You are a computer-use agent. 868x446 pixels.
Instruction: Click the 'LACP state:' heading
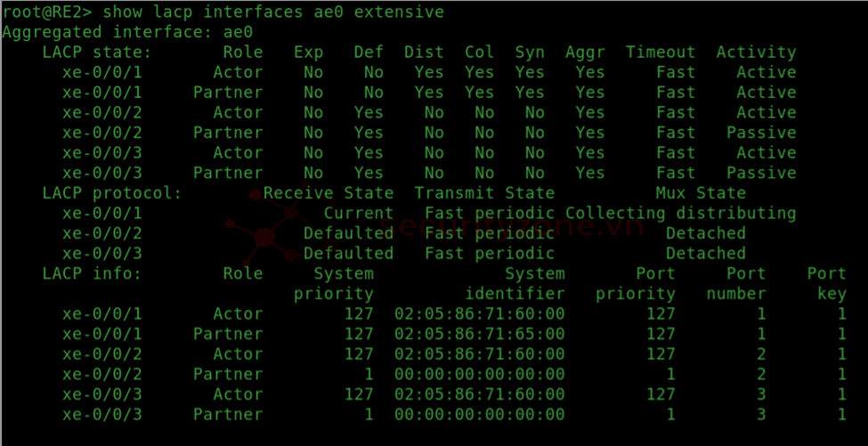(x=97, y=52)
